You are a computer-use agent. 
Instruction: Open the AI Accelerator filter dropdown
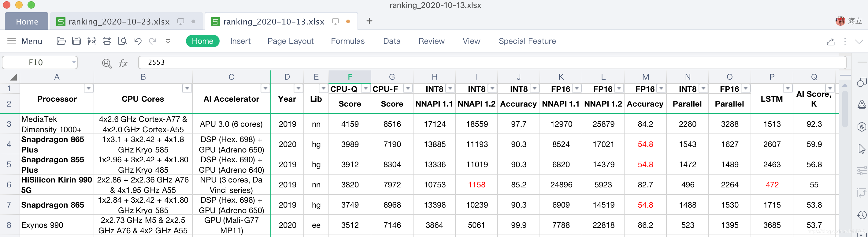[x=265, y=88]
